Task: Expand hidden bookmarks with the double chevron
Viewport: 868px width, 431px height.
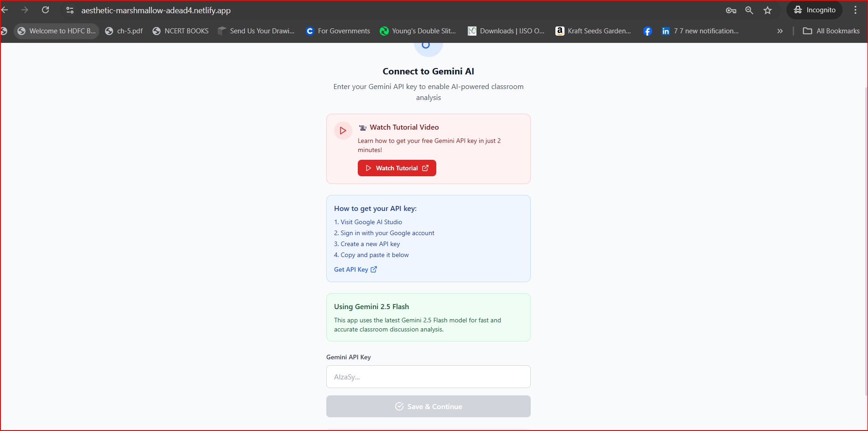Action: pyautogui.click(x=780, y=31)
